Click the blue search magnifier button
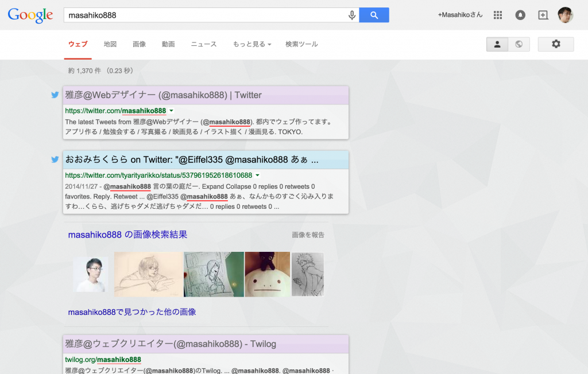Image resolution: width=588 pixels, height=374 pixels. tap(374, 15)
